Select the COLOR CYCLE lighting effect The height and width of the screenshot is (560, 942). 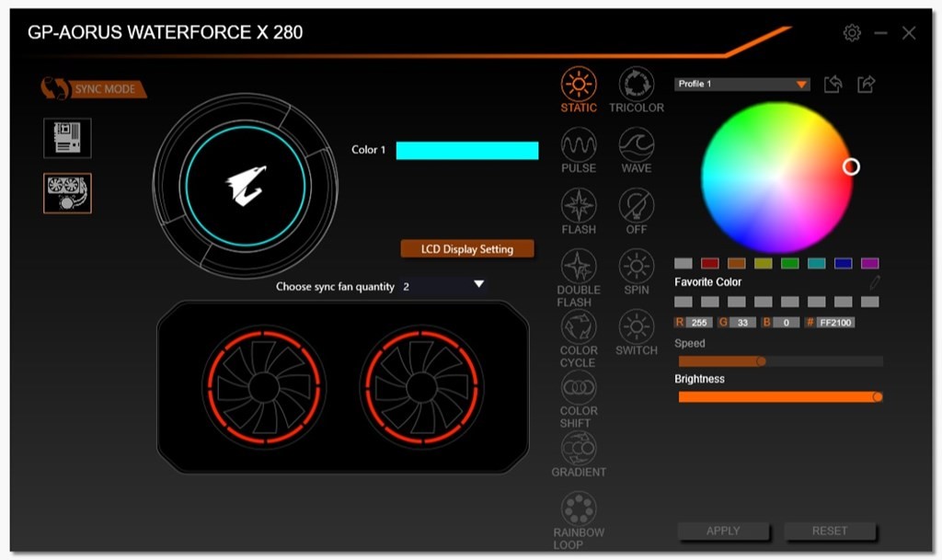pyautogui.click(x=579, y=326)
